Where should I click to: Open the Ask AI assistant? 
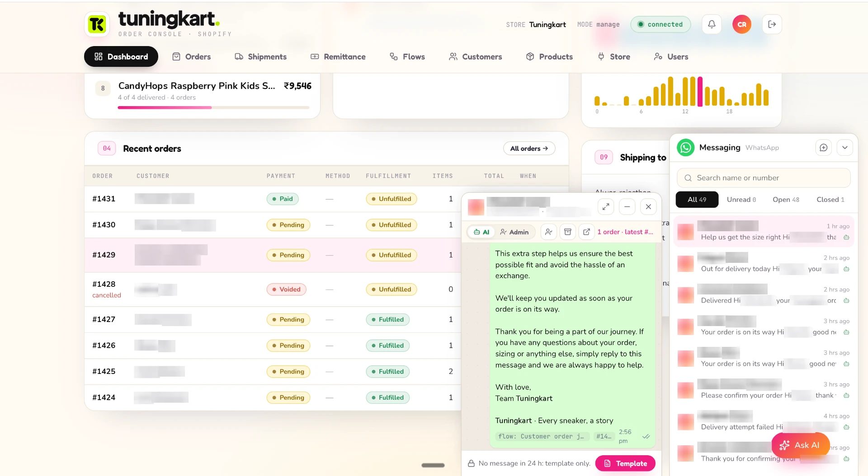point(801,445)
